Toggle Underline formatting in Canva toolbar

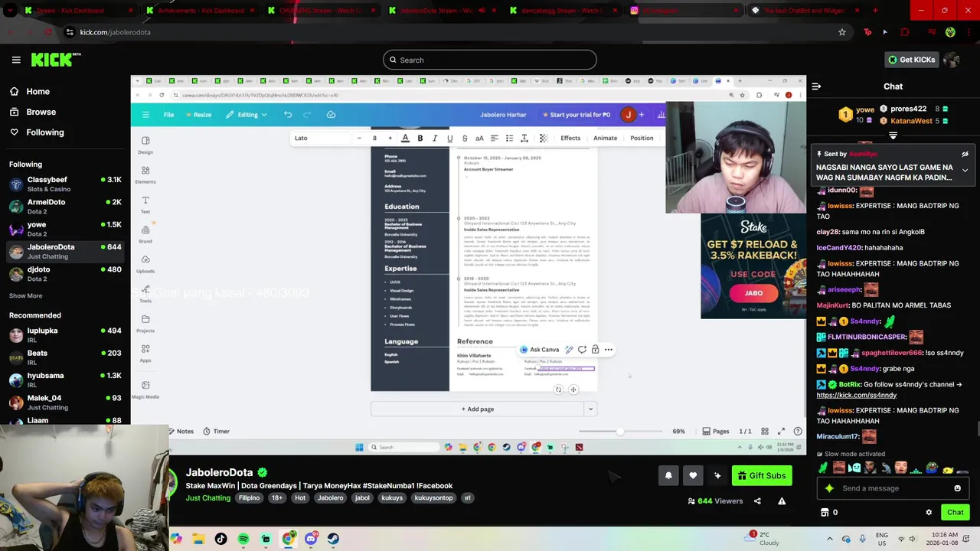click(x=449, y=139)
